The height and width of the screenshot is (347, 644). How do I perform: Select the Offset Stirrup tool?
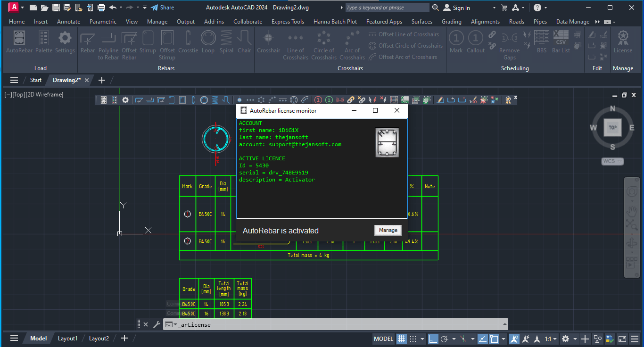click(x=167, y=45)
